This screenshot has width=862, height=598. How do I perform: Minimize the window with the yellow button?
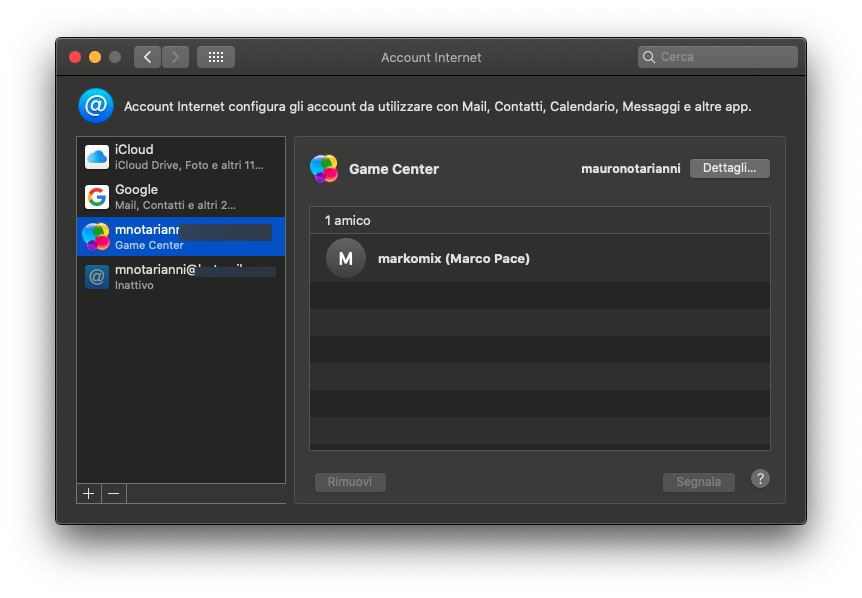[95, 57]
